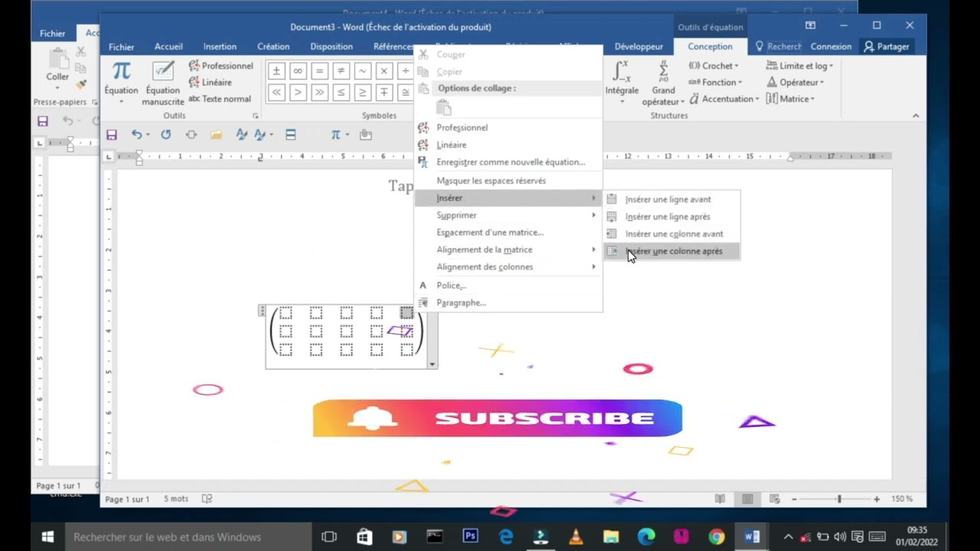Click the proofing icon in the status bar
Screen dimensions: 980x551
(x=207, y=499)
